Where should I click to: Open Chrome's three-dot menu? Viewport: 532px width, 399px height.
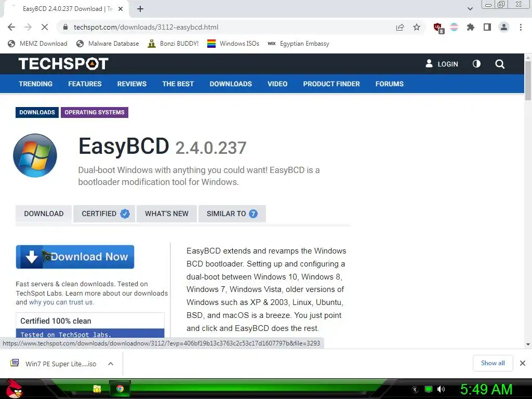click(x=521, y=27)
